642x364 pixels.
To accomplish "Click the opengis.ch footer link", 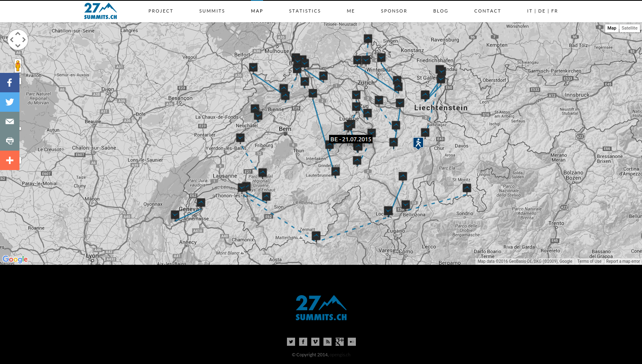I will coord(340,355).
